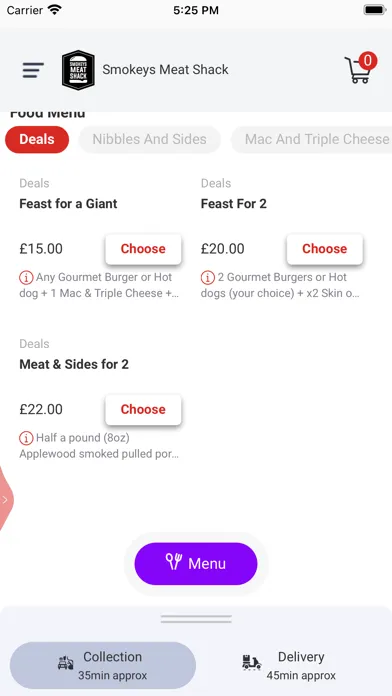Expand the bottom sheet drag handle
This screenshot has width=392, height=696.
pyautogui.click(x=196, y=619)
